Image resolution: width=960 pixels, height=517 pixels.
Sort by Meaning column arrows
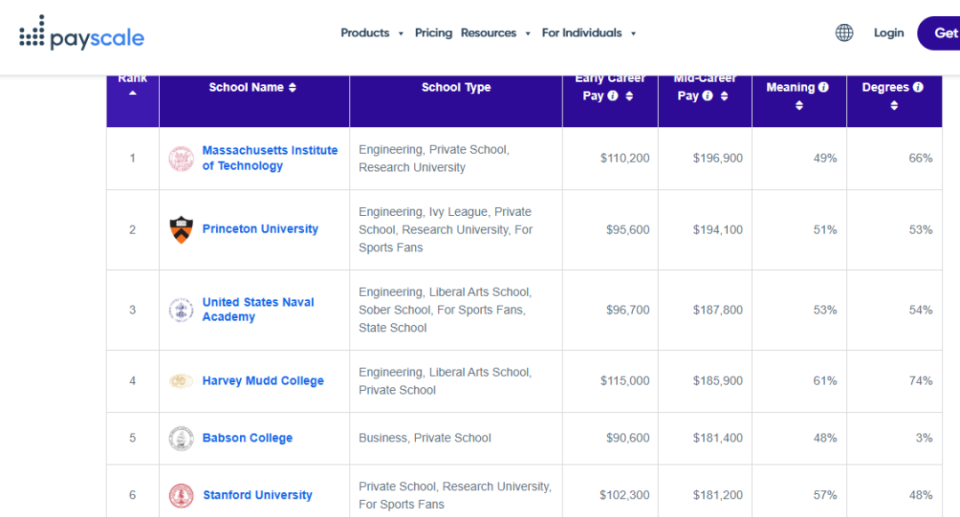[799, 105]
